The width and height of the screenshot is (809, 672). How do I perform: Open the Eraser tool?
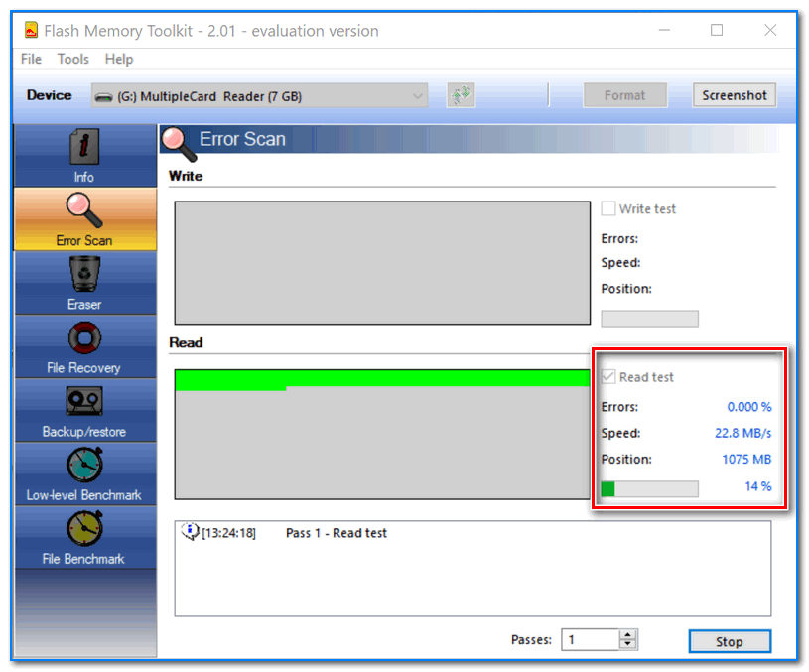[85, 283]
